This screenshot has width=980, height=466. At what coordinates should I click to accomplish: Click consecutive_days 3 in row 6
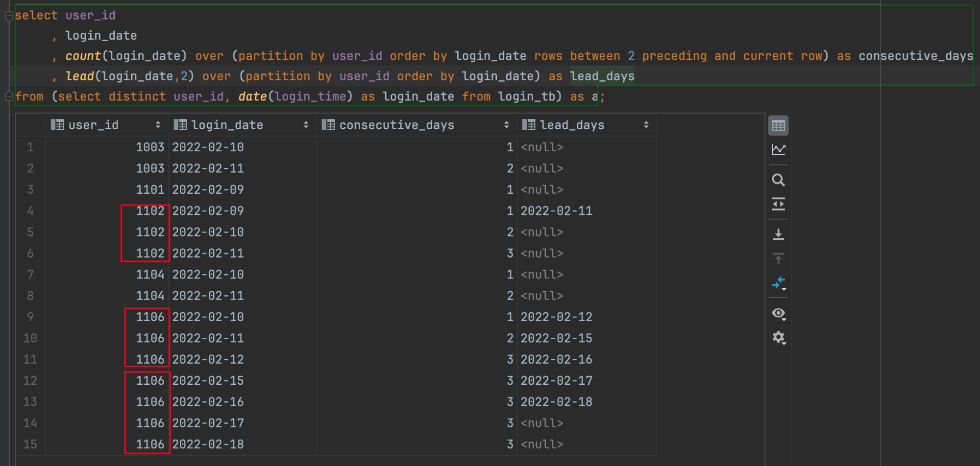click(x=510, y=253)
